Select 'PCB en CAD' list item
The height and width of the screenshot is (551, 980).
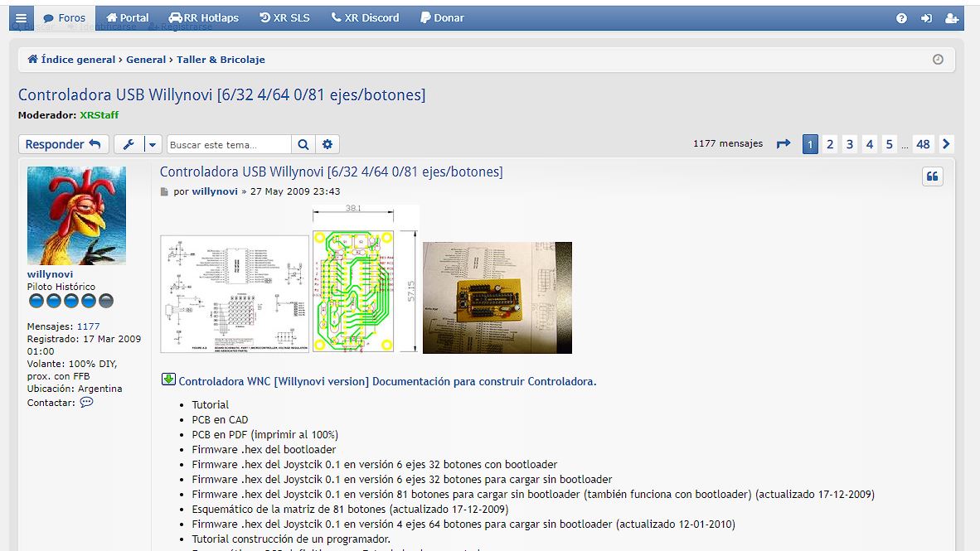[220, 420]
